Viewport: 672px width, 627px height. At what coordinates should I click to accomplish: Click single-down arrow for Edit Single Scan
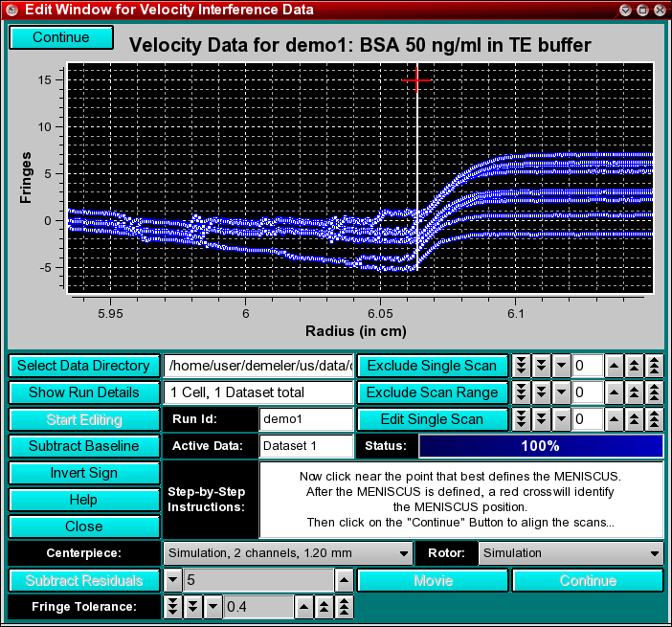[561, 419]
